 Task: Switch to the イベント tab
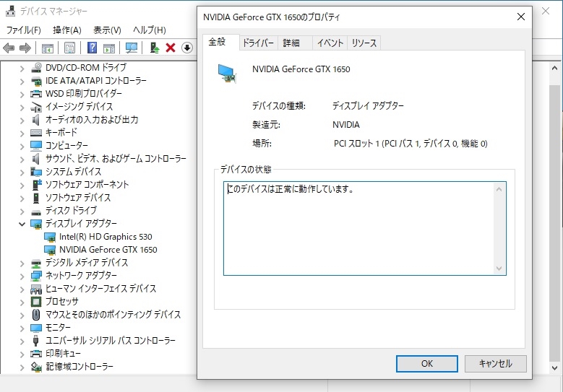330,43
